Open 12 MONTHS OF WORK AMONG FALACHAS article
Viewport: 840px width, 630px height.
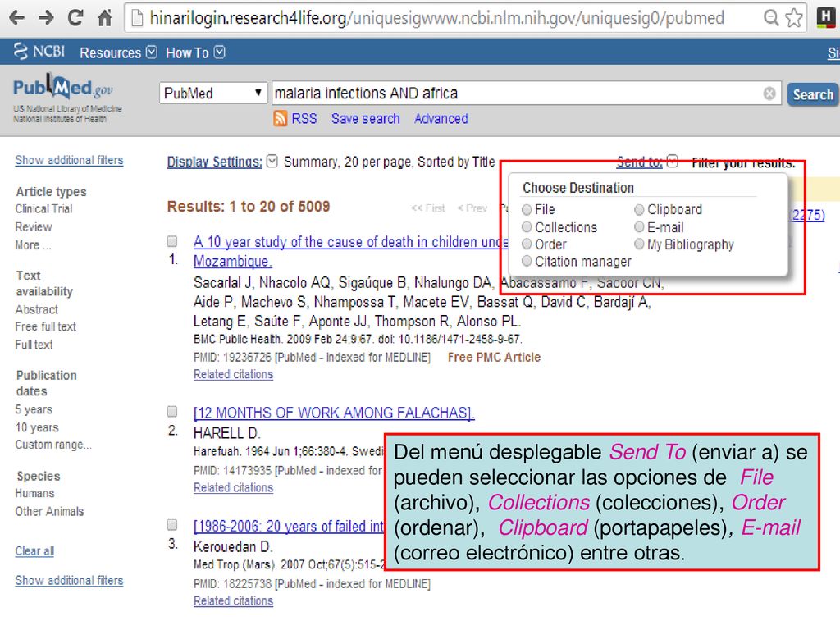click(334, 413)
